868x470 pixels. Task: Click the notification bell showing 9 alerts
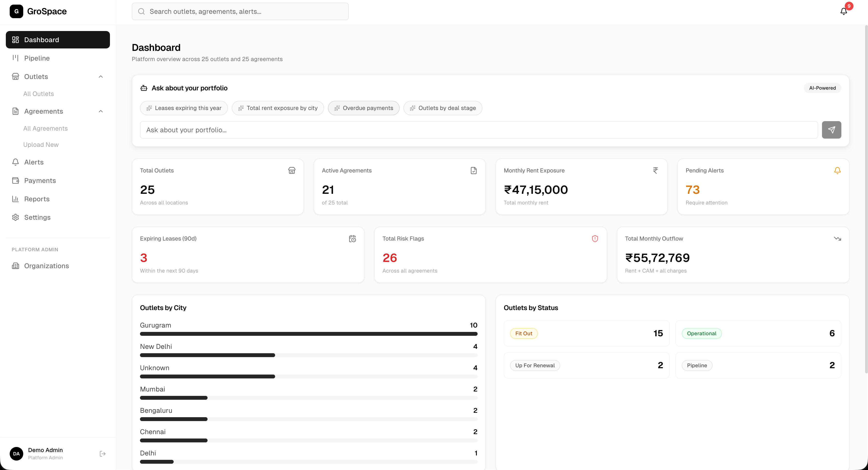click(x=843, y=11)
